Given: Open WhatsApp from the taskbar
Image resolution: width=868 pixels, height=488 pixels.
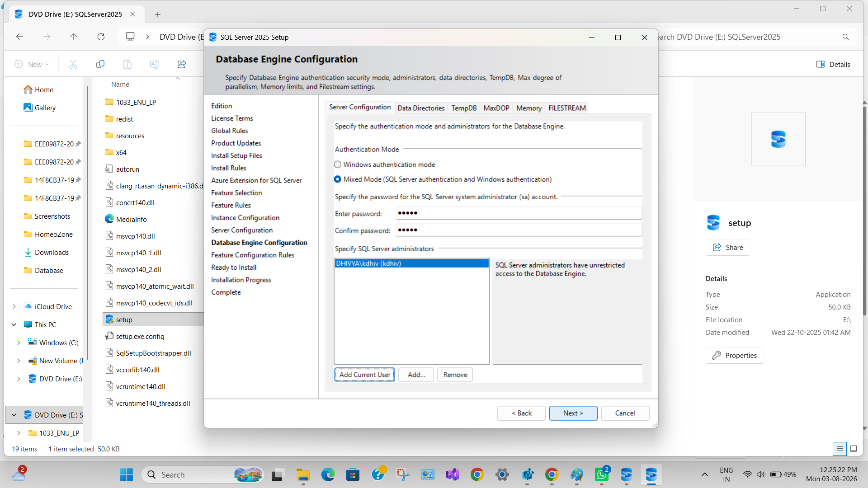Looking at the screenshot, I should 602,475.
